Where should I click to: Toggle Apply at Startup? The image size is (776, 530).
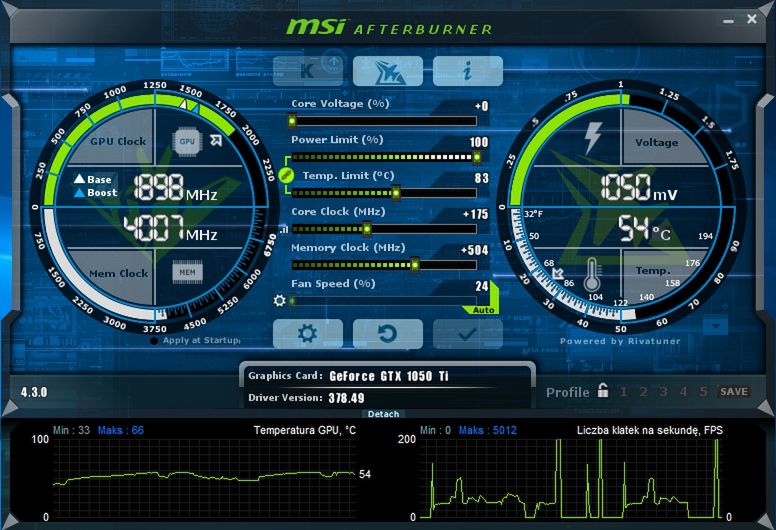pos(196,340)
